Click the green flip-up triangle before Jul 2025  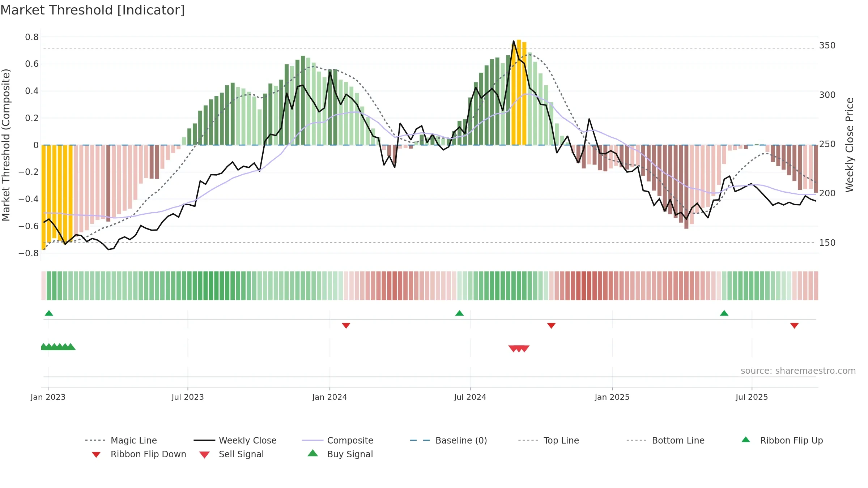(724, 313)
